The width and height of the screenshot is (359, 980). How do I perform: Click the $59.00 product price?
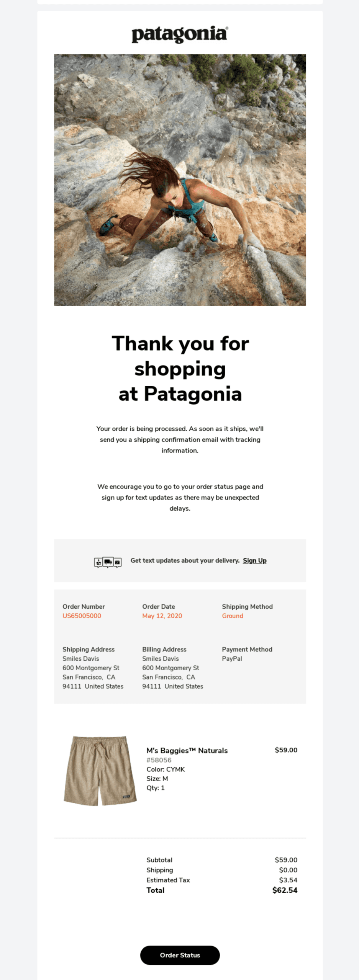click(286, 751)
